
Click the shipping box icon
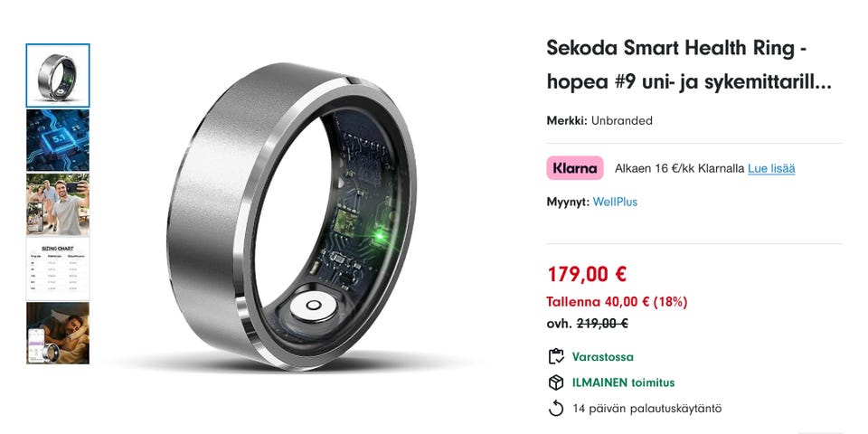tap(556, 382)
